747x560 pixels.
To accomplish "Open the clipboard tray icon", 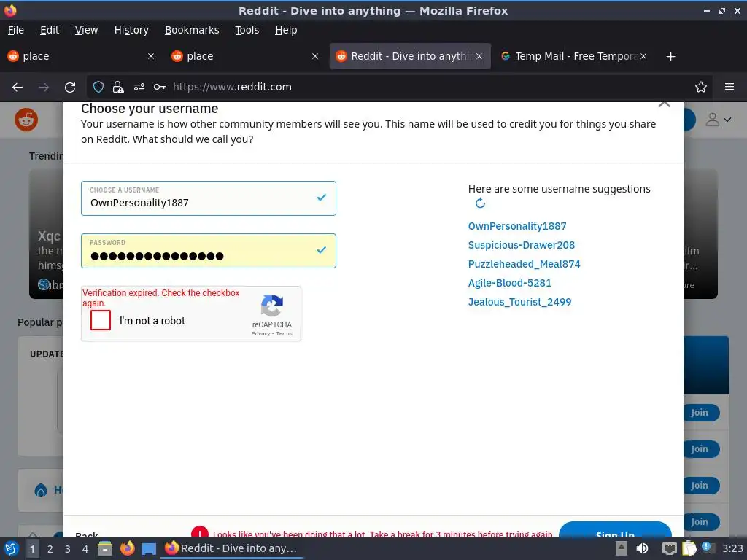I will 689,548.
